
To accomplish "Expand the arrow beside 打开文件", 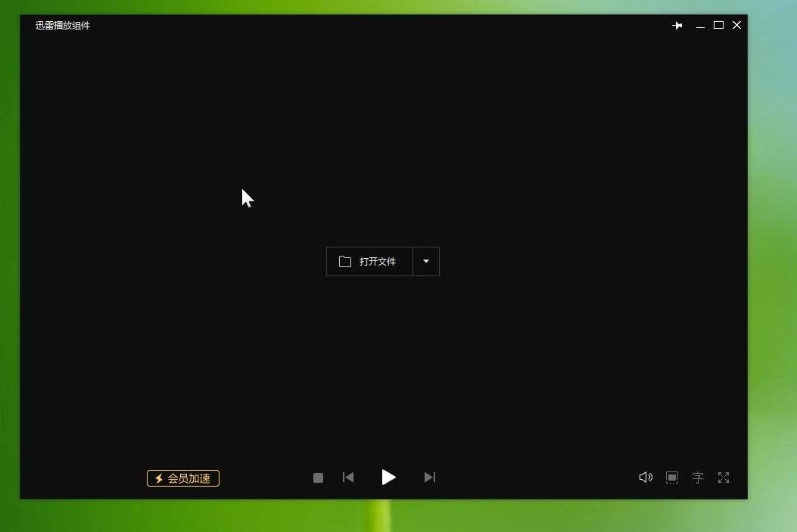I will pyautogui.click(x=426, y=261).
